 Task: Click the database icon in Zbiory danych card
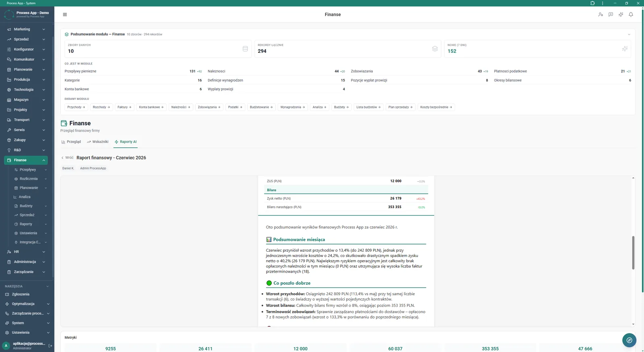[245, 49]
